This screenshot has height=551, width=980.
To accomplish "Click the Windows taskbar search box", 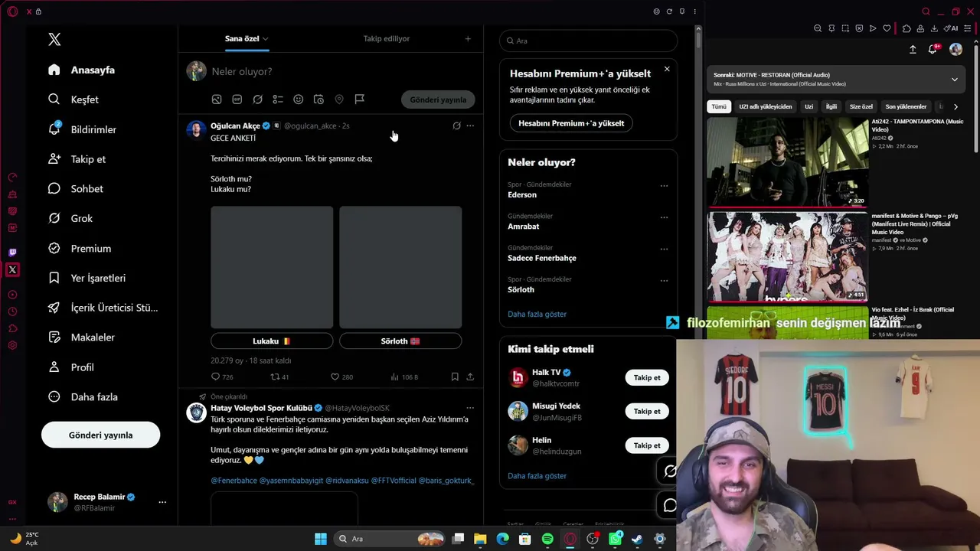I will click(390, 539).
